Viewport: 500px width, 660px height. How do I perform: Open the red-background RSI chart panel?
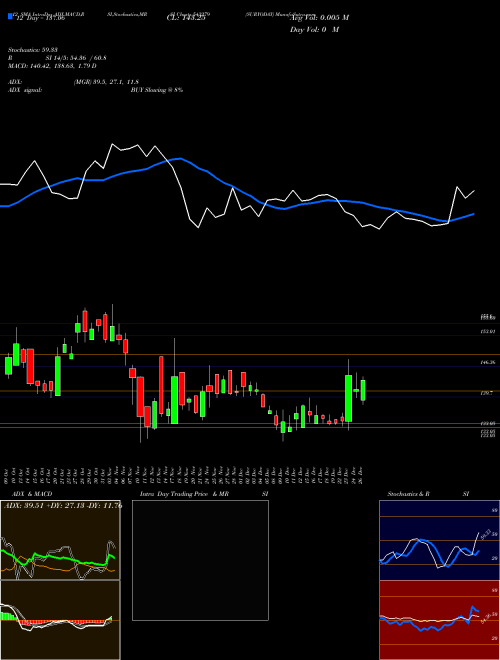(439, 620)
